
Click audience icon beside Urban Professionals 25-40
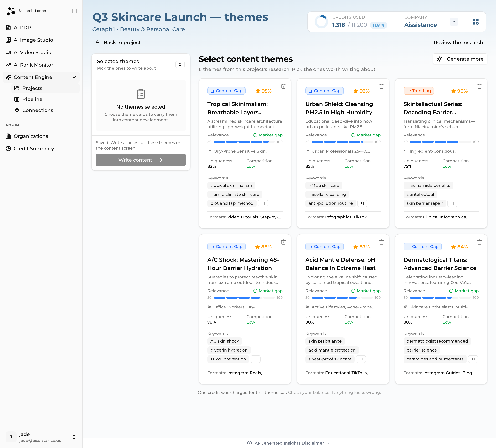(x=307, y=151)
